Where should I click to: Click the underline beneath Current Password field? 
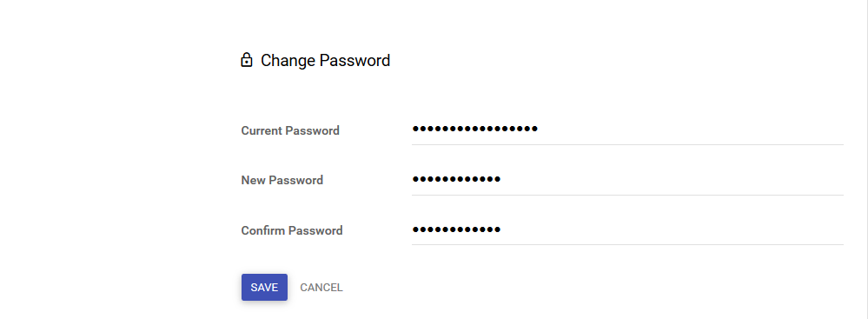point(627,144)
